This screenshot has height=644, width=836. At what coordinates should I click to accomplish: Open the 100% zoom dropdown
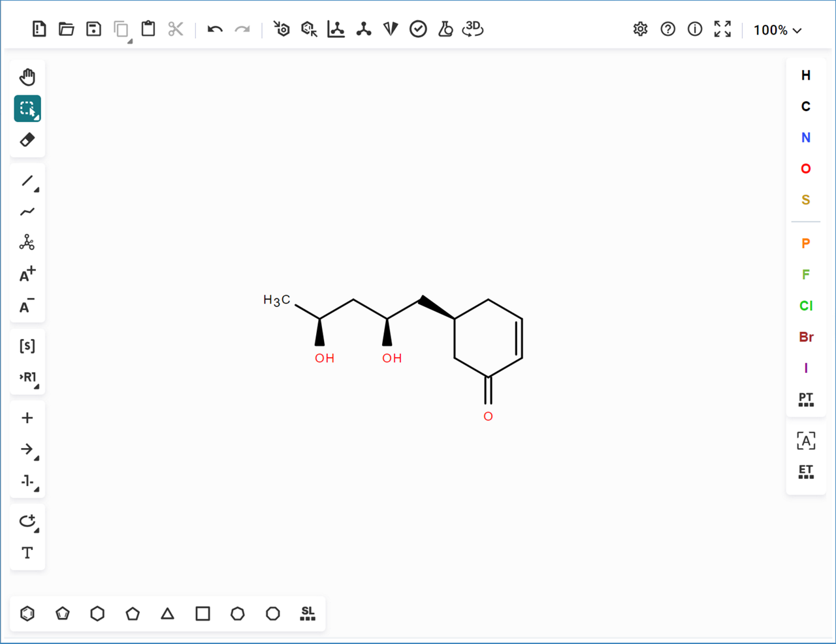click(777, 30)
